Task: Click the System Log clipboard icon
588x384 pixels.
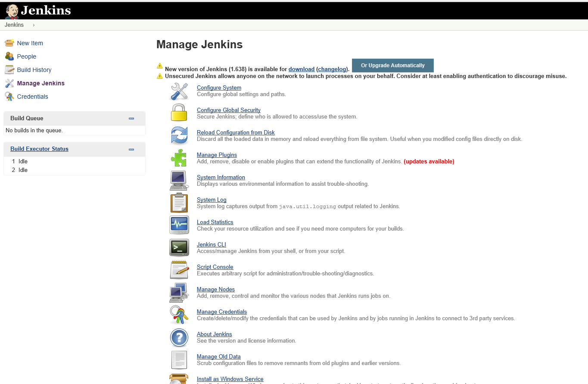Action: coord(179,203)
